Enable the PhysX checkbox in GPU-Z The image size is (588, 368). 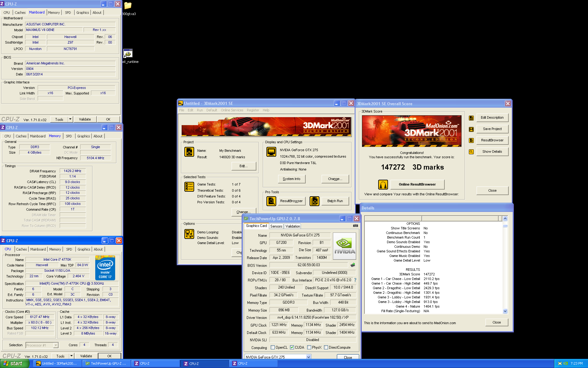(309, 347)
